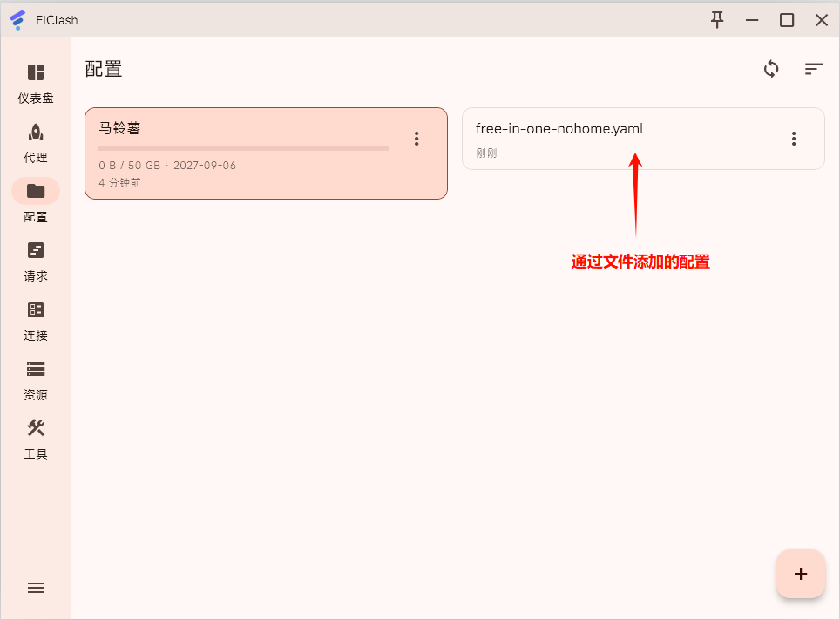Open the 连接 connections icon
The image size is (840, 620).
click(36, 310)
